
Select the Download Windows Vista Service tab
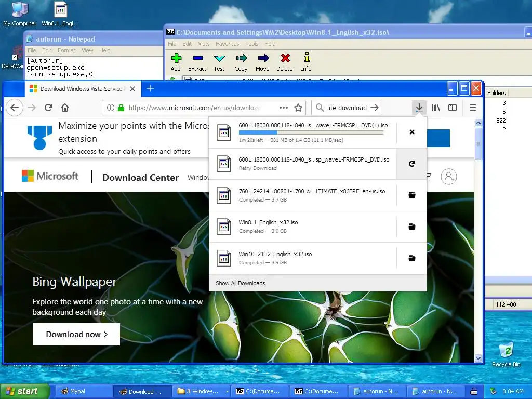click(x=82, y=89)
